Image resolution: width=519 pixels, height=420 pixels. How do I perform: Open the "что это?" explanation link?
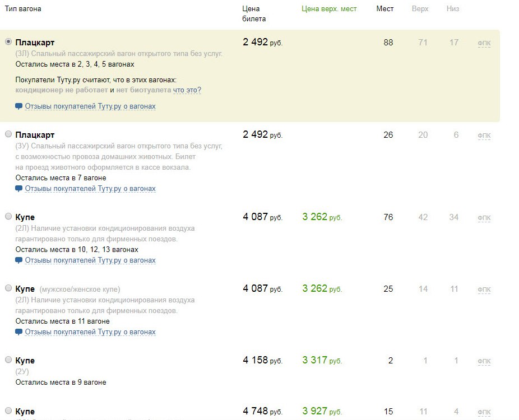click(187, 90)
